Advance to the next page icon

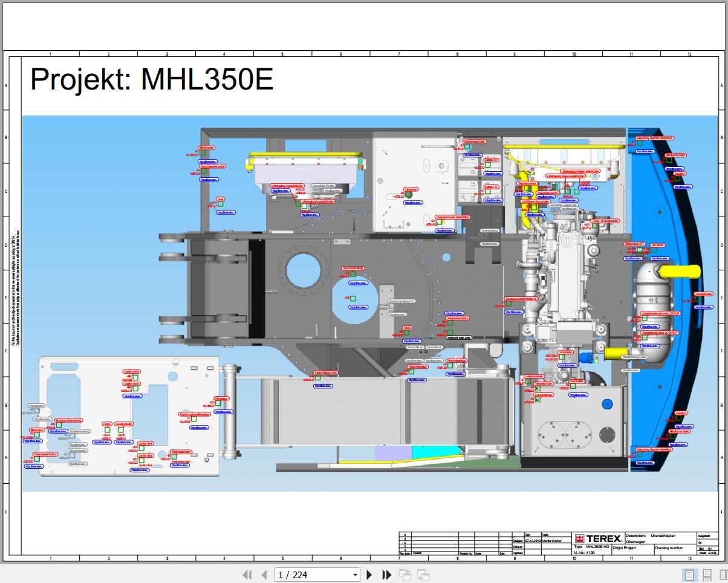pos(369,574)
